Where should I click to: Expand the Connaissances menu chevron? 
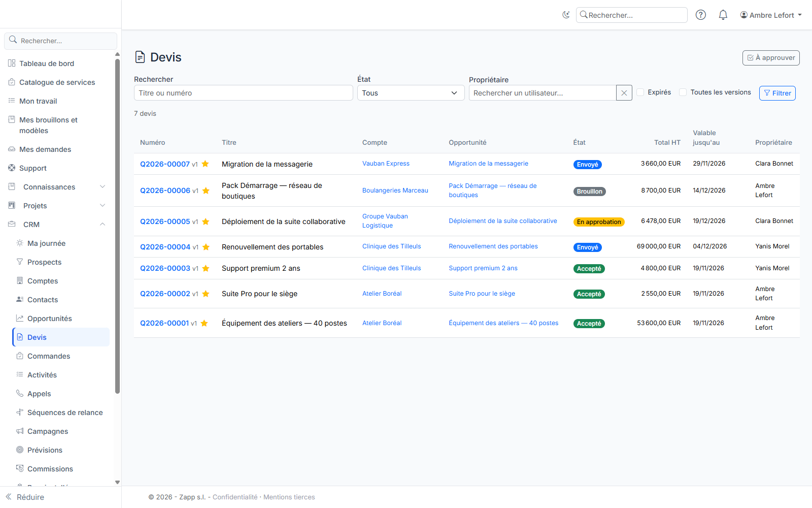pyautogui.click(x=103, y=186)
